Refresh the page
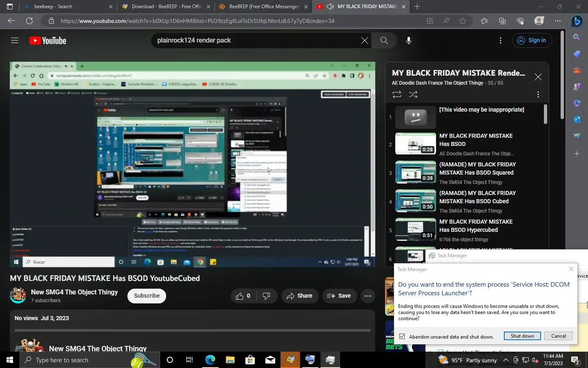Screen dimensions: 588x368 pyautogui.click(x=29, y=21)
